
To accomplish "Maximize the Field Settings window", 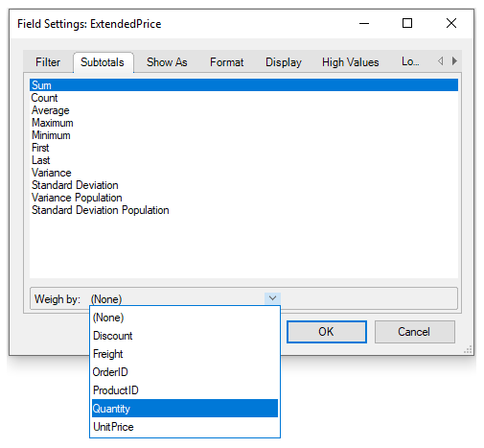I will pos(407,23).
